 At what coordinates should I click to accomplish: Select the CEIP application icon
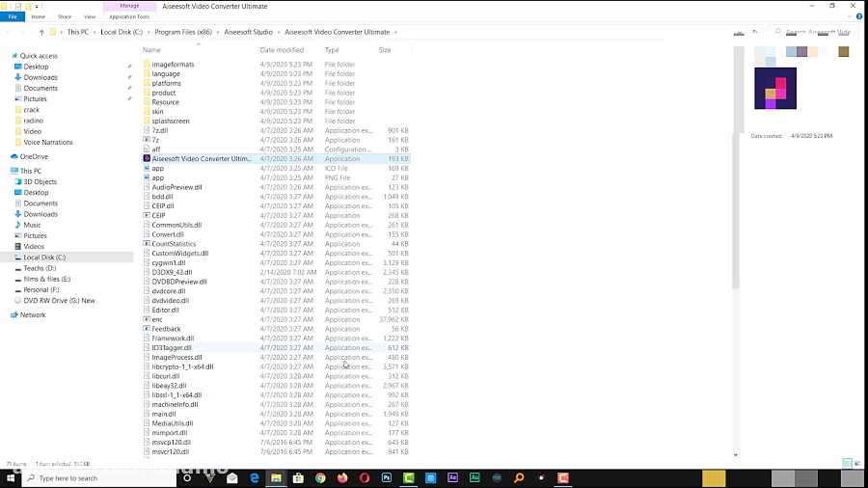tap(147, 215)
